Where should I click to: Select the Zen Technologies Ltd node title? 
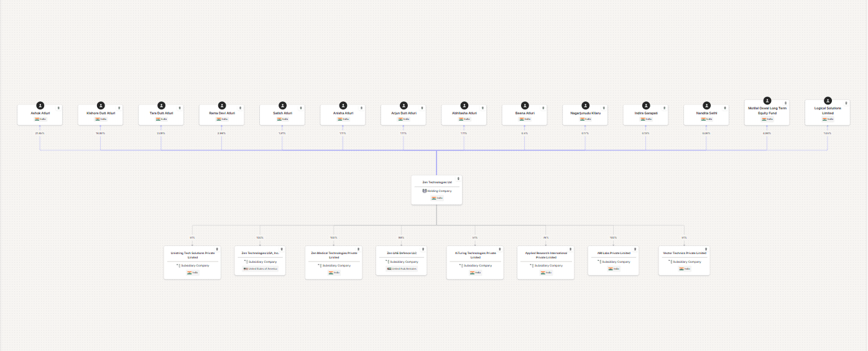436,182
